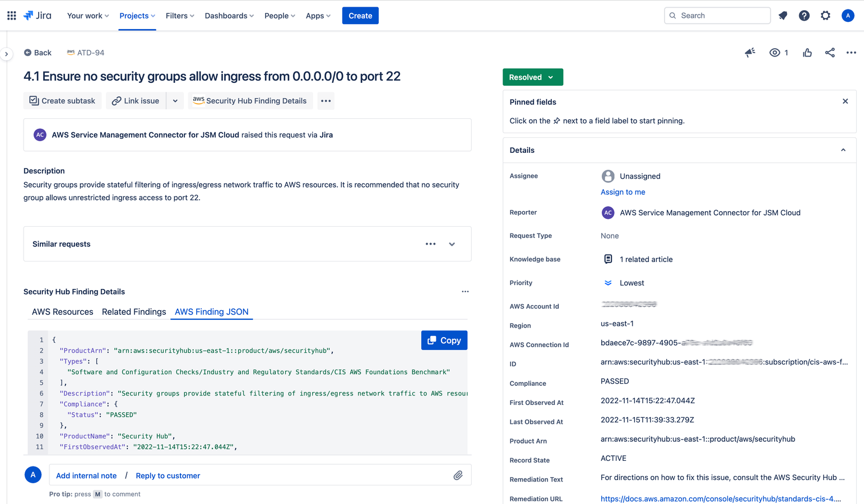Screen dimensions: 864x504
Task: Vote for this issue thumbs up
Action: pyautogui.click(x=807, y=53)
